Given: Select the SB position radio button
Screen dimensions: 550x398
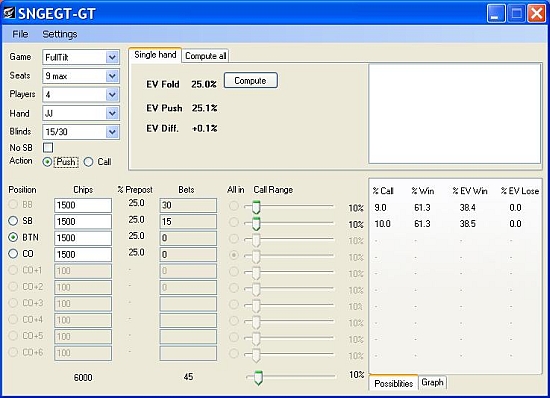Looking at the screenshot, I should click(x=13, y=221).
